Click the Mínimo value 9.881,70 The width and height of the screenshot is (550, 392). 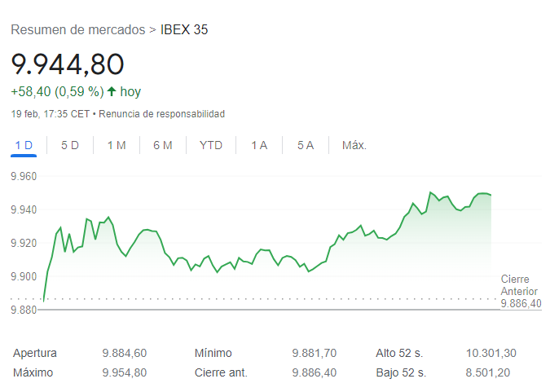(x=314, y=353)
